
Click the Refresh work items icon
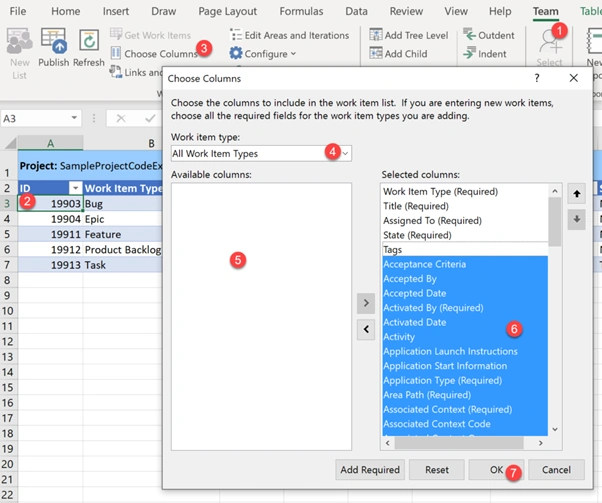[89, 40]
